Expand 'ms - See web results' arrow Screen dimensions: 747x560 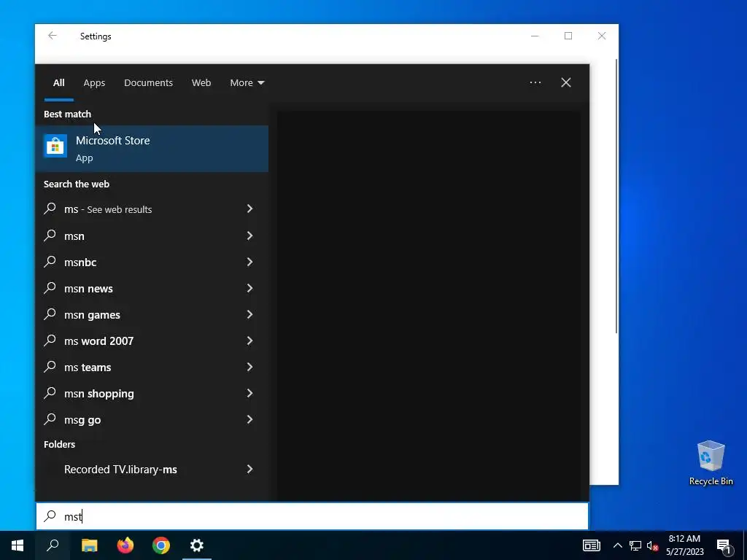click(249, 209)
